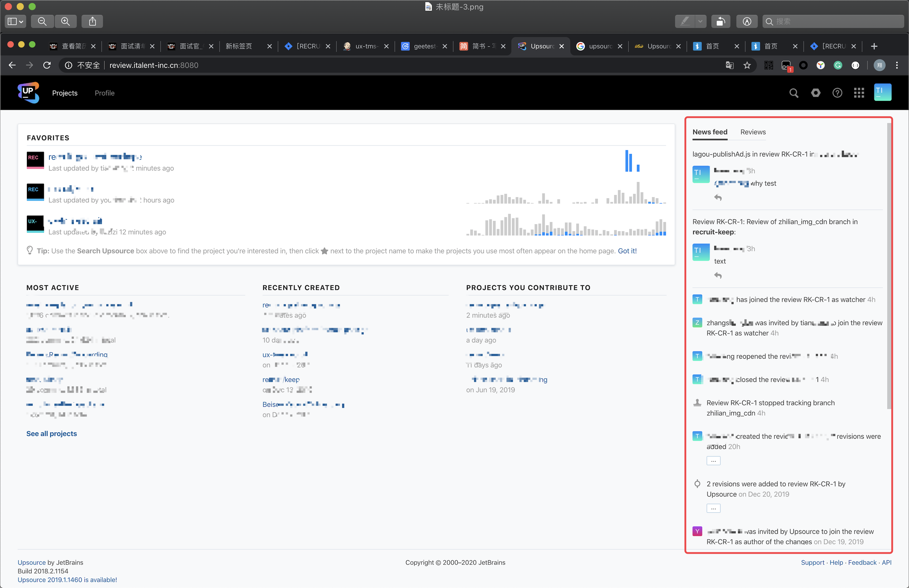Open the Beise... project in Recently Created
This screenshot has height=588, width=909.
click(x=303, y=404)
